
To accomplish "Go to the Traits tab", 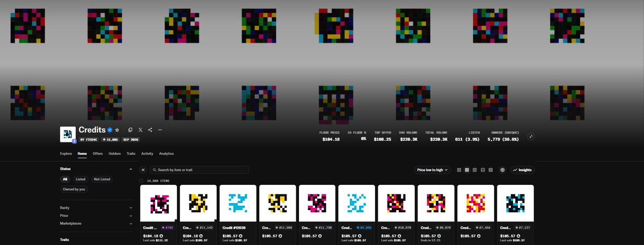I will (131, 154).
